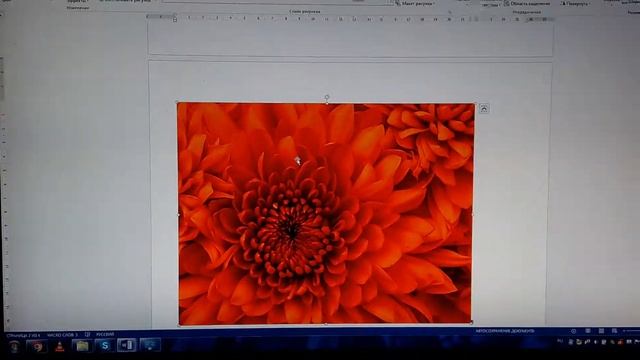640x360 pixels.
Task: Switch to Skype on the taskbar
Action: 105,346
